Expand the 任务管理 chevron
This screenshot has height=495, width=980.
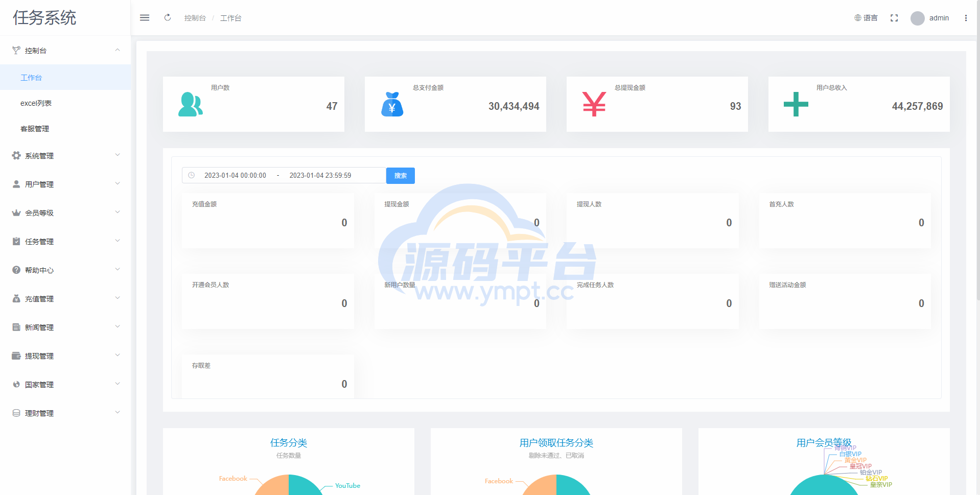(x=118, y=241)
